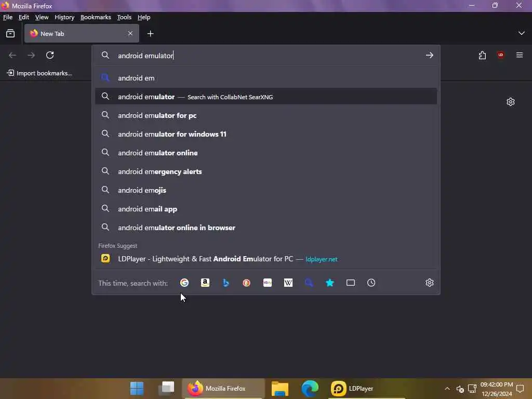
Task: Search in history via clock icon
Action: pos(371,283)
